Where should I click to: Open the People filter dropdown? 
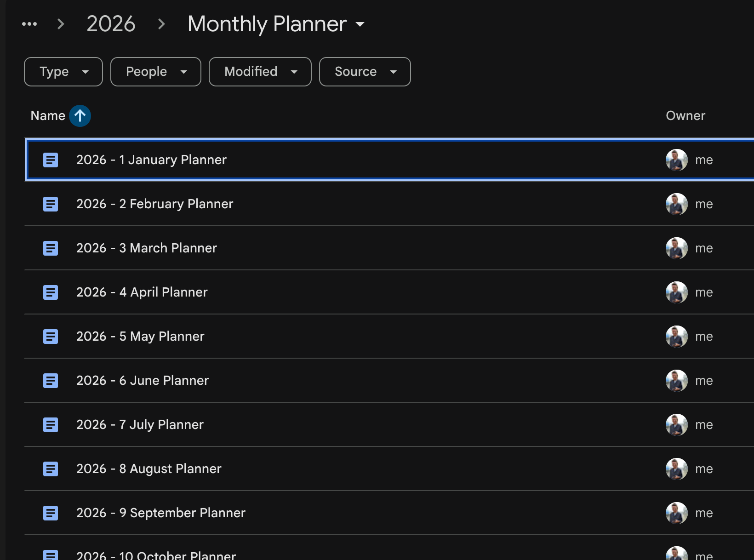click(x=156, y=72)
